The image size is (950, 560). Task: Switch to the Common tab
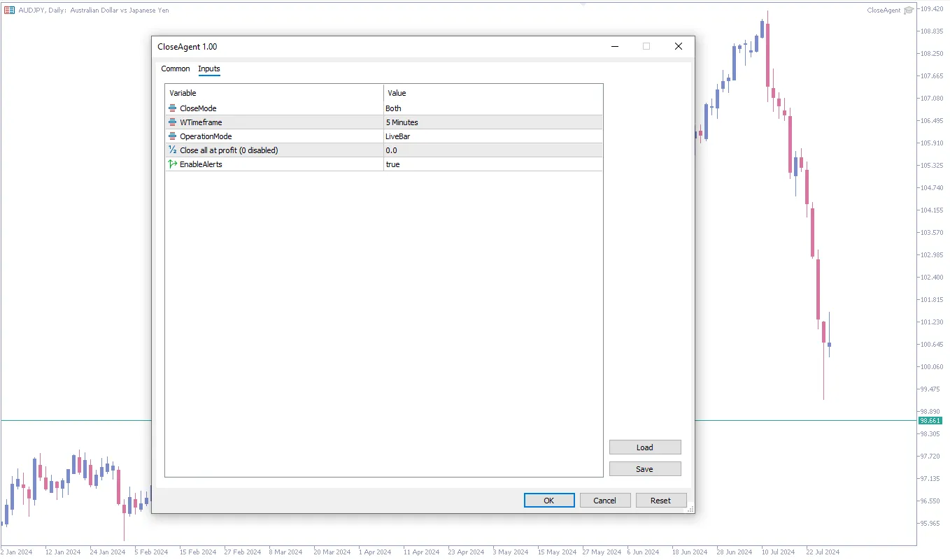coord(175,69)
